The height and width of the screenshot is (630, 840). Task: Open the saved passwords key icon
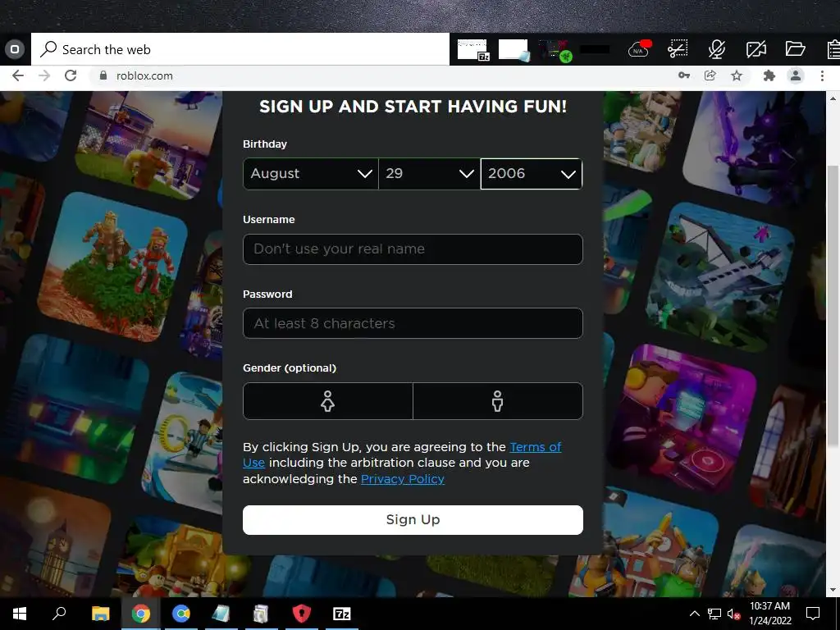click(x=684, y=75)
